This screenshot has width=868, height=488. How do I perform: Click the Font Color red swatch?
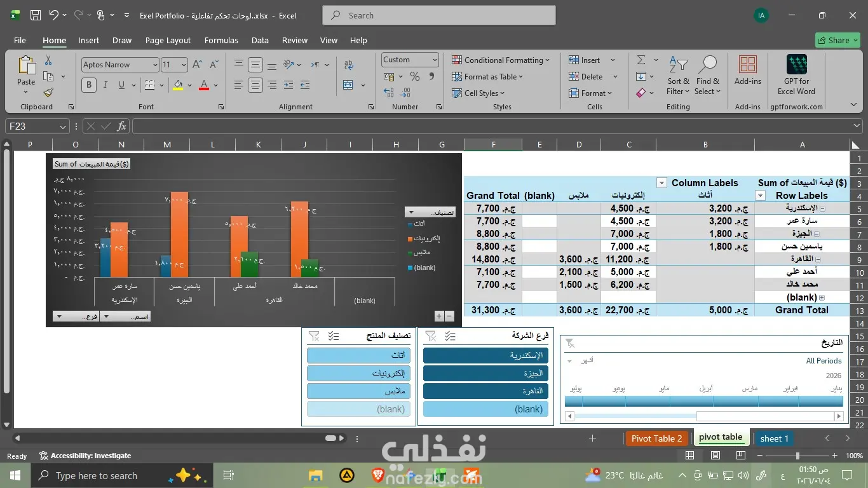pyautogui.click(x=204, y=85)
